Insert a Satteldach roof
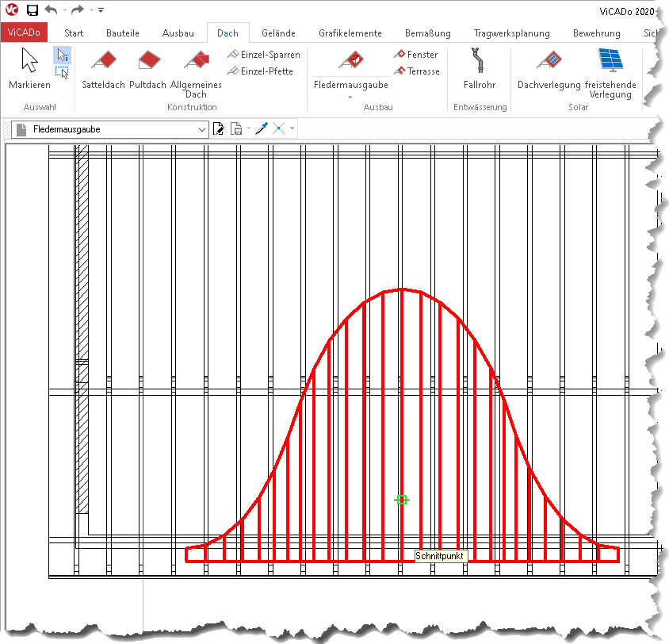669x644 pixels. 103,68
